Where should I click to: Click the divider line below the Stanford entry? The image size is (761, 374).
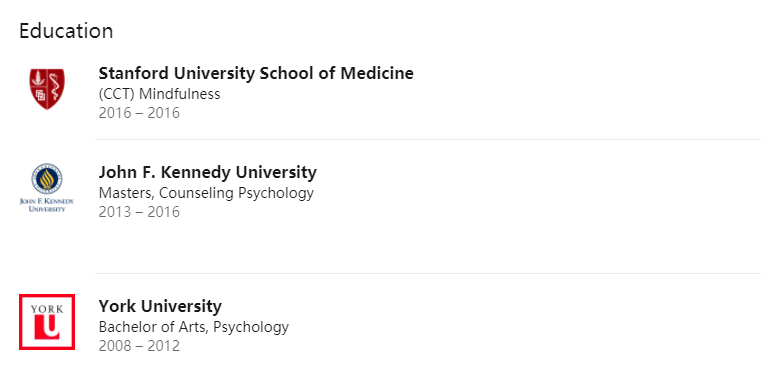coord(428,139)
